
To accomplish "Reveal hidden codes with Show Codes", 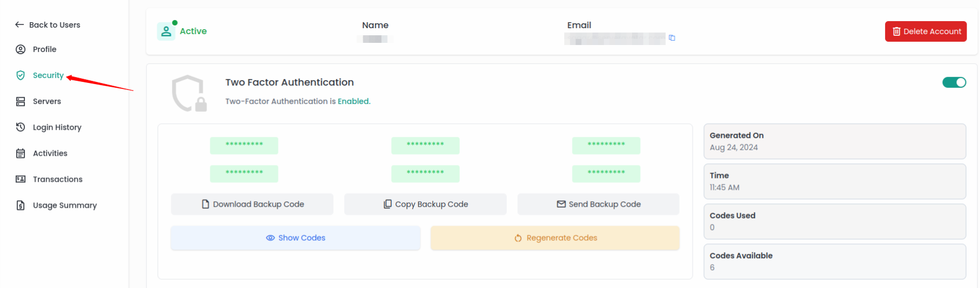I will (x=295, y=238).
